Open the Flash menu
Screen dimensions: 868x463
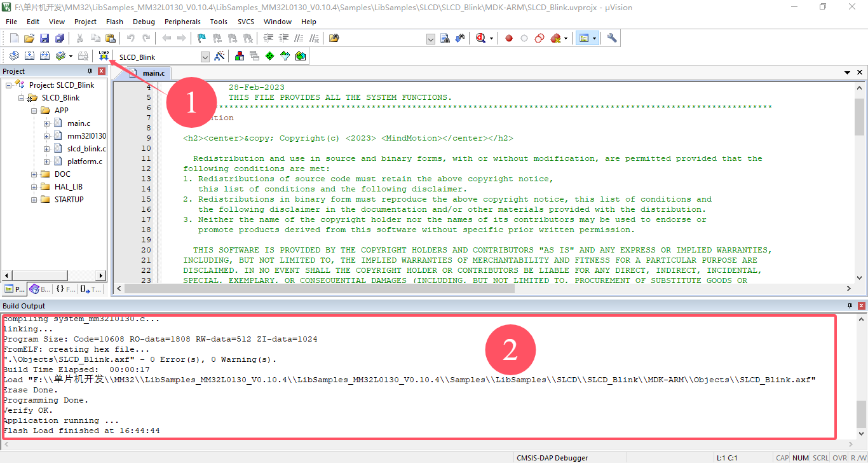click(114, 22)
